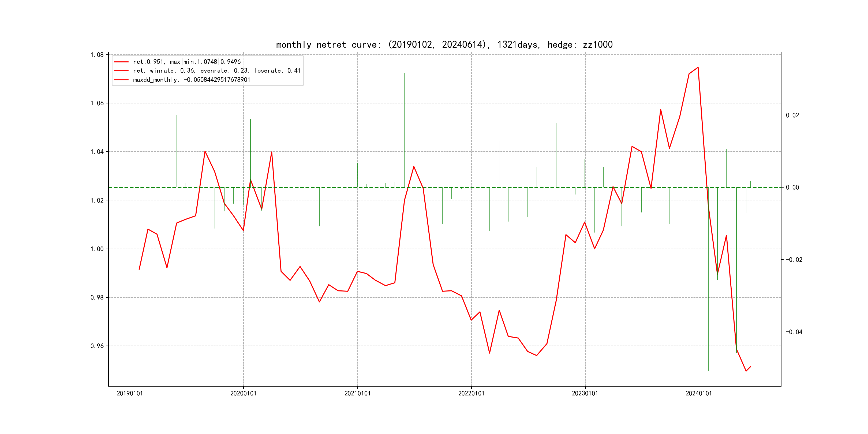Click the 1.00 left axis label
The width and height of the screenshot is (868, 434).
click(97, 249)
